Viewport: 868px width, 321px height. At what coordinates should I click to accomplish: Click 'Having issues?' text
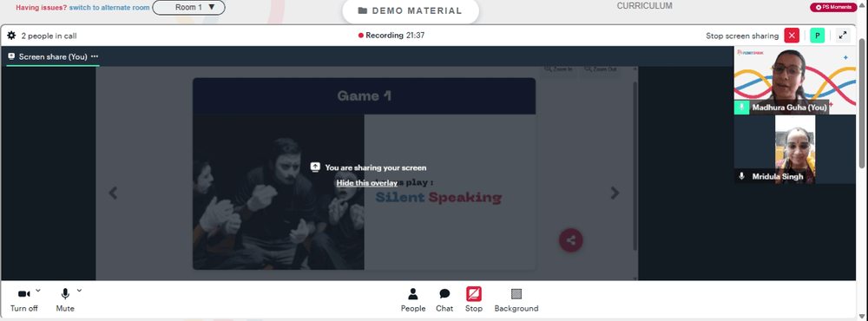click(x=42, y=8)
